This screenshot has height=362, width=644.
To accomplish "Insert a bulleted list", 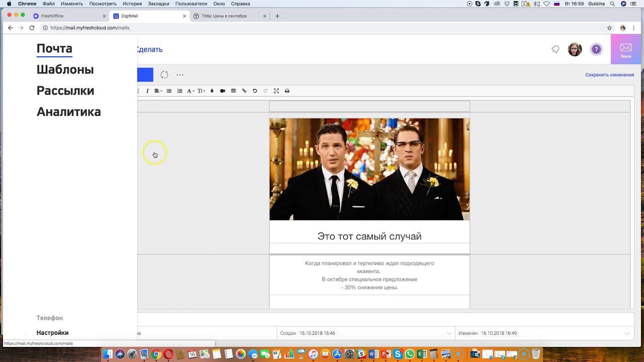I will (169, 91).
